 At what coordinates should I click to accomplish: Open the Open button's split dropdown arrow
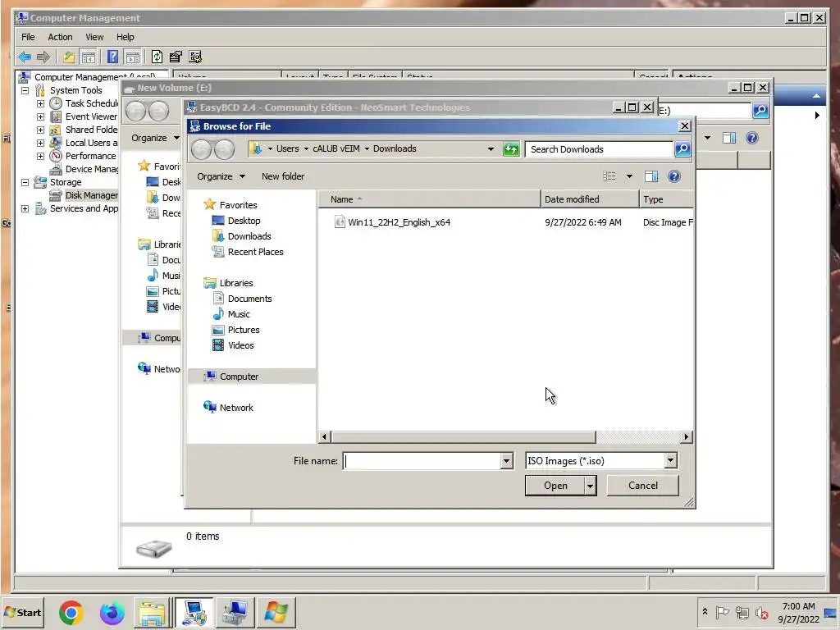(590, 486)
